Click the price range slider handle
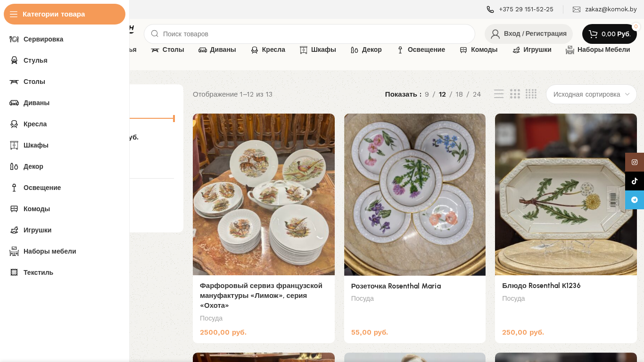Screen dimensions: 644x362 coord(174,118)
